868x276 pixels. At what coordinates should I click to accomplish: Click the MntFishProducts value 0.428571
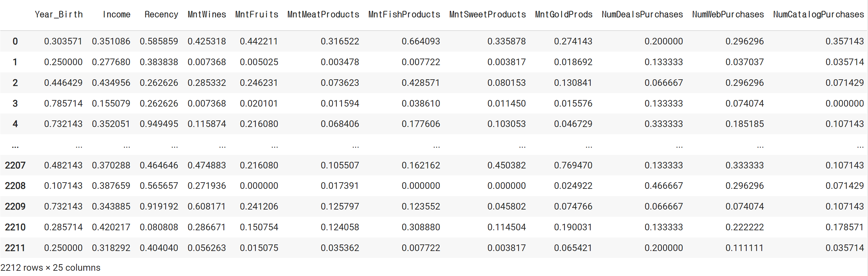[x=421, y=83]
